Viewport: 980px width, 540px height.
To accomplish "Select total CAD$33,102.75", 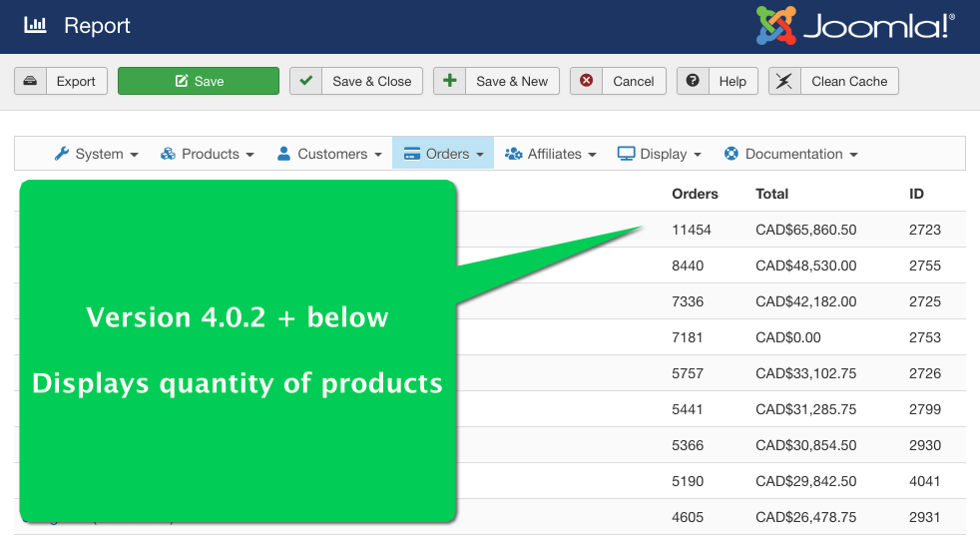I will [x=805, y=373].
